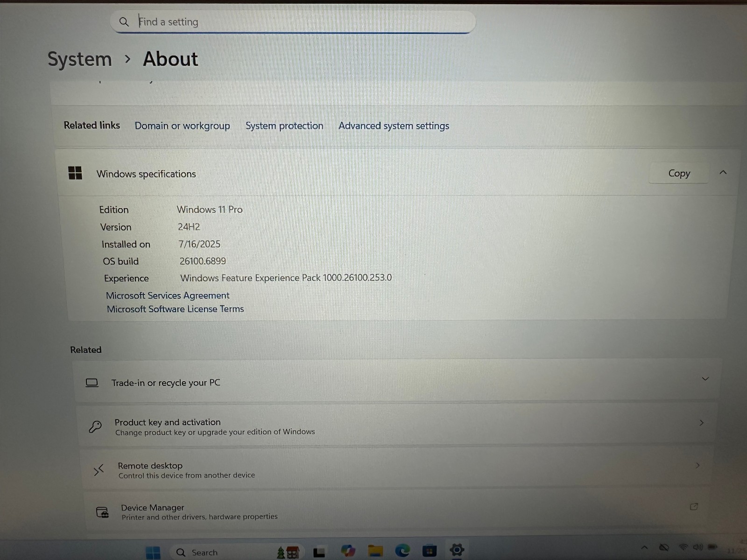747x560 pixels.
Task: Click the external link icon on Device Manager row
Action: [x=694, y=507]
